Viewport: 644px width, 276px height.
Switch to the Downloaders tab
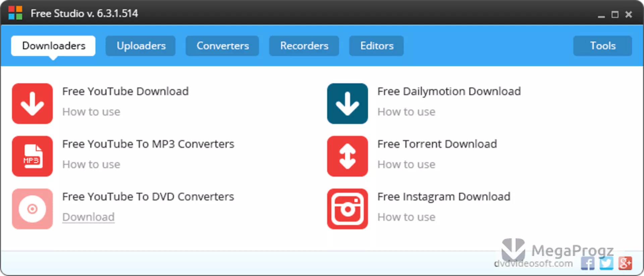53,46
